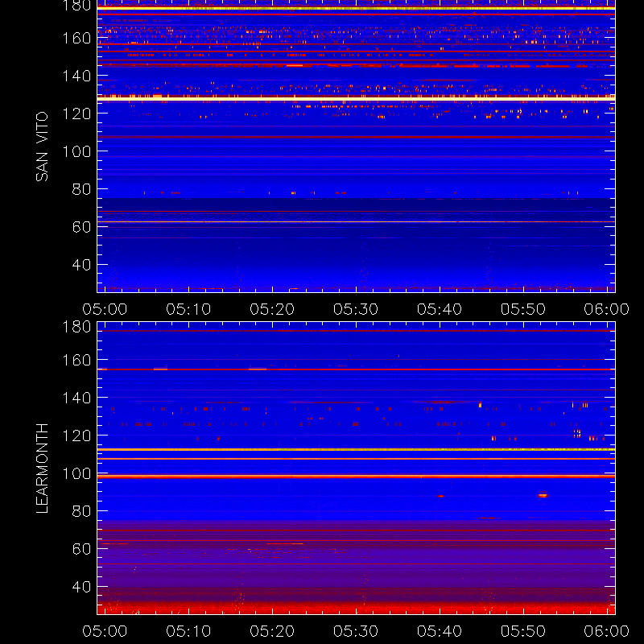
Task: Pick the 40 frequency label on Learmonth plot
Action: coord(81,587)
